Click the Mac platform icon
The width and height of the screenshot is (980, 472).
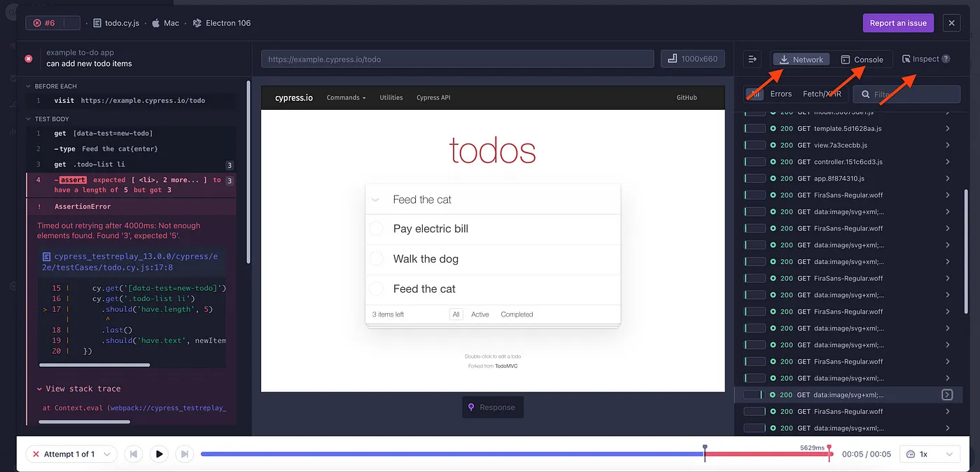(155, 23)
